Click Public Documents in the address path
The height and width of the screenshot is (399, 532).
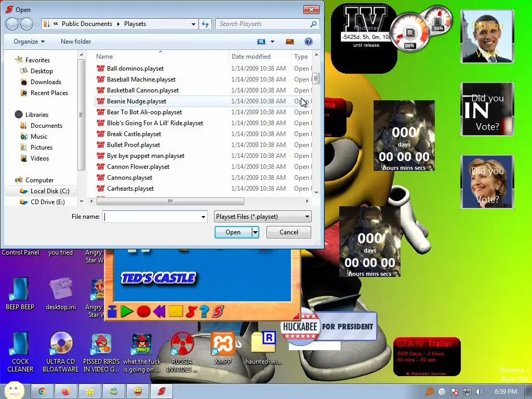(x=87, y=24)
